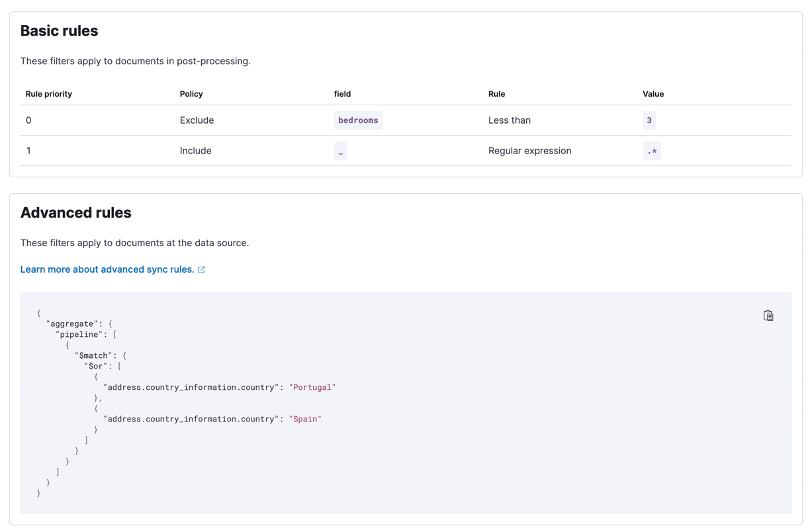Open the Learn more about advanced sync rules link
This screenshot has width=812, height=532.
[x=107, y=269]
